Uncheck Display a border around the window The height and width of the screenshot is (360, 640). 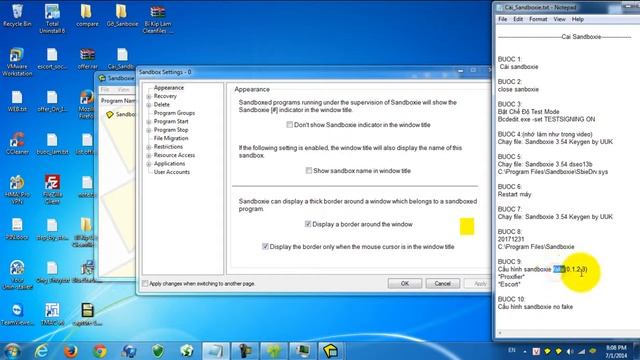(x=308, y=224)
